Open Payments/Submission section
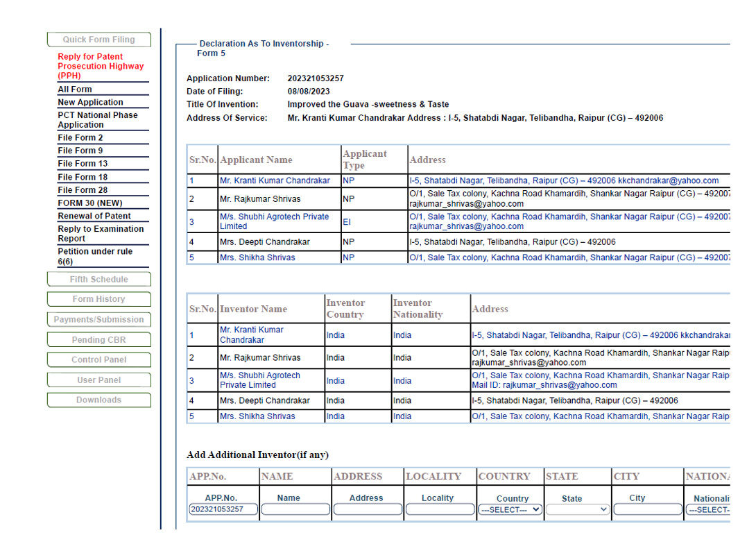This screenshot has height=535, width=756. click(x=98, y=320)
